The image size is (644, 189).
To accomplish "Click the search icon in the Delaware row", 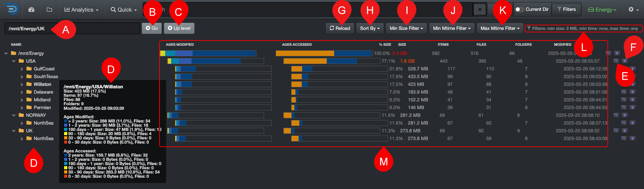I will pyautogui.click(x=624, y=92).
